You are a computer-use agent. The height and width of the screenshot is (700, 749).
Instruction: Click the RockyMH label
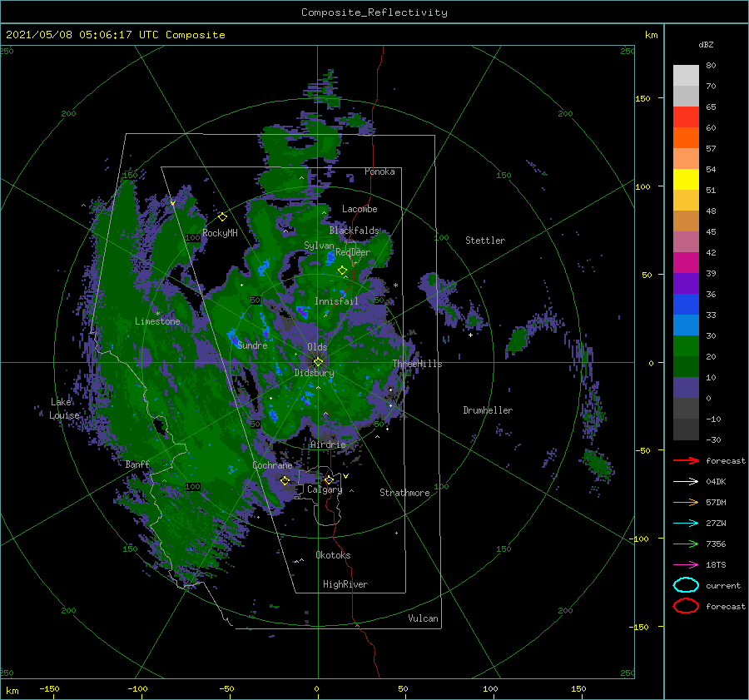(x=220, y=233)
